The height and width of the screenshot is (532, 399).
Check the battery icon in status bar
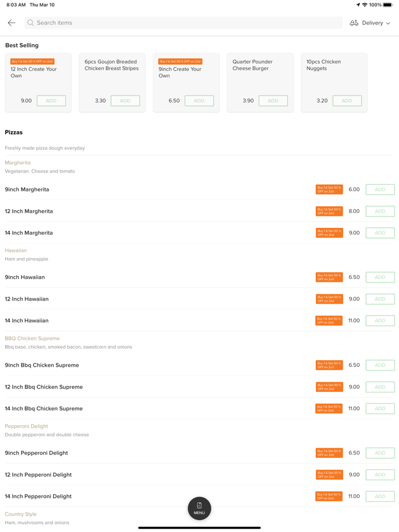[x=388, y=5]
